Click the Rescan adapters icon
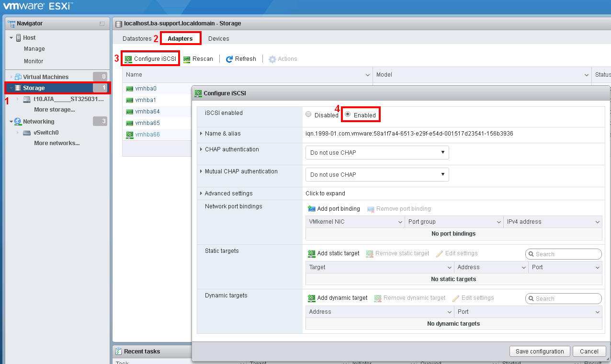Viewport: 611px width, 364px height. click(x=187, y=59)
